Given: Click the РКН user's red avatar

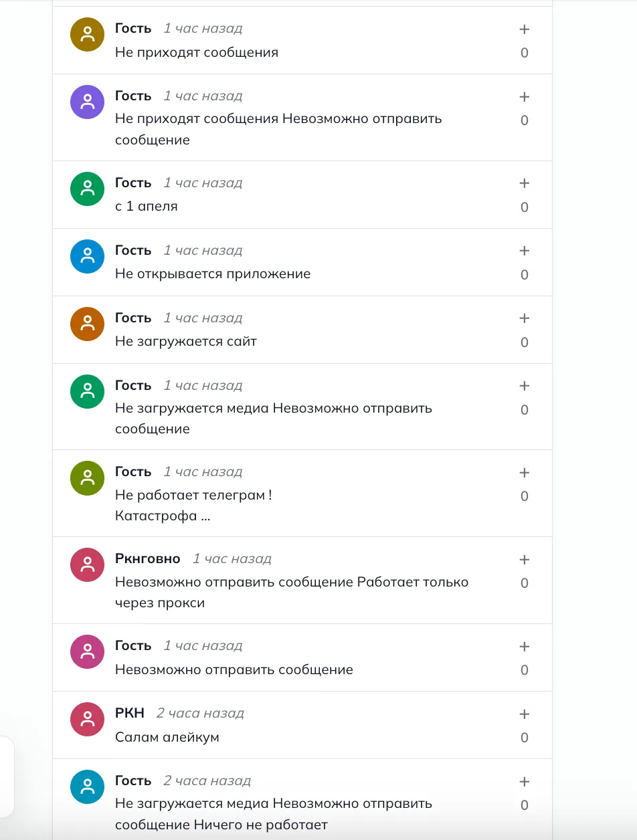Looking at the screenshot, I should (x=87, y=720).
